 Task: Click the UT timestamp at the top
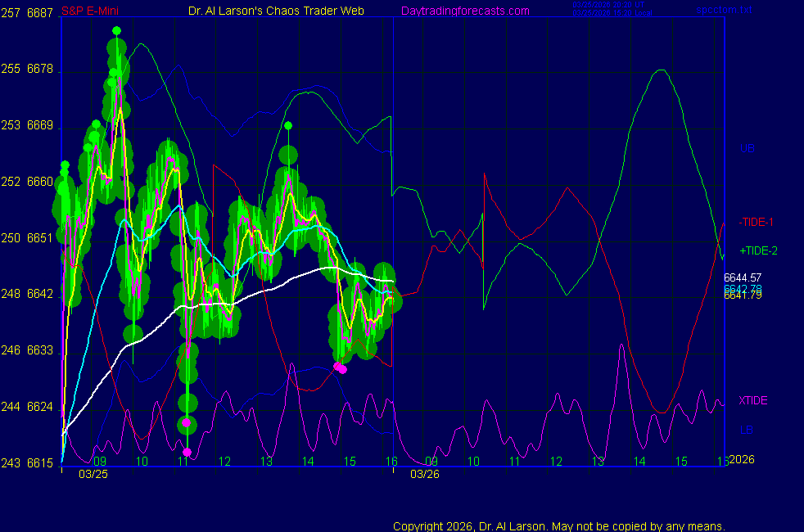click(611, 4)
